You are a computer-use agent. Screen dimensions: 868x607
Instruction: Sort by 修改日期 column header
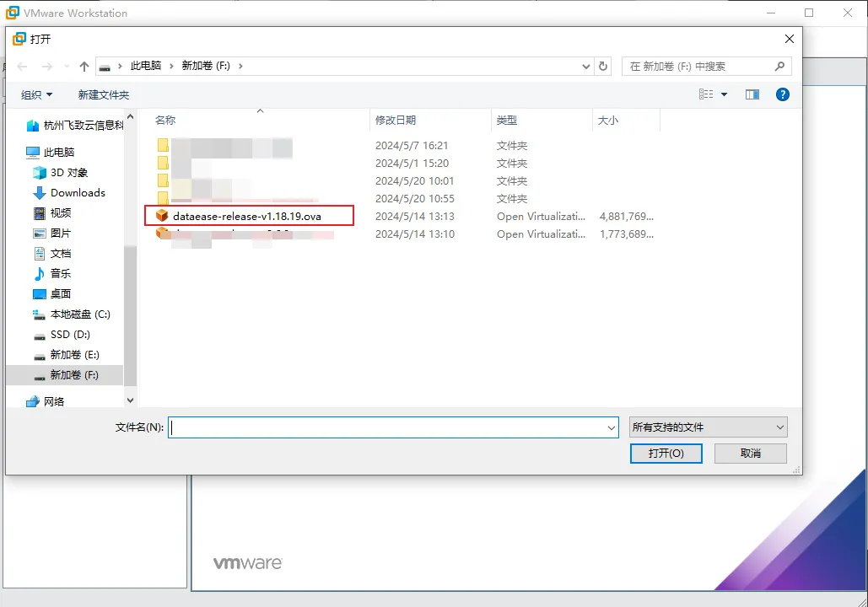[396, 121]
